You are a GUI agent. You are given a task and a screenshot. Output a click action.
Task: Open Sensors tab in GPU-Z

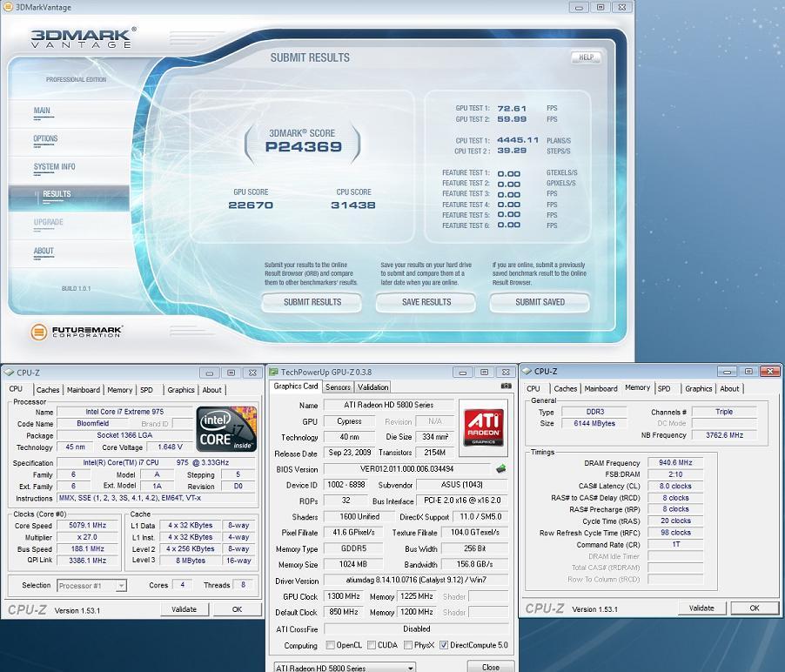(x=338, y=387)
